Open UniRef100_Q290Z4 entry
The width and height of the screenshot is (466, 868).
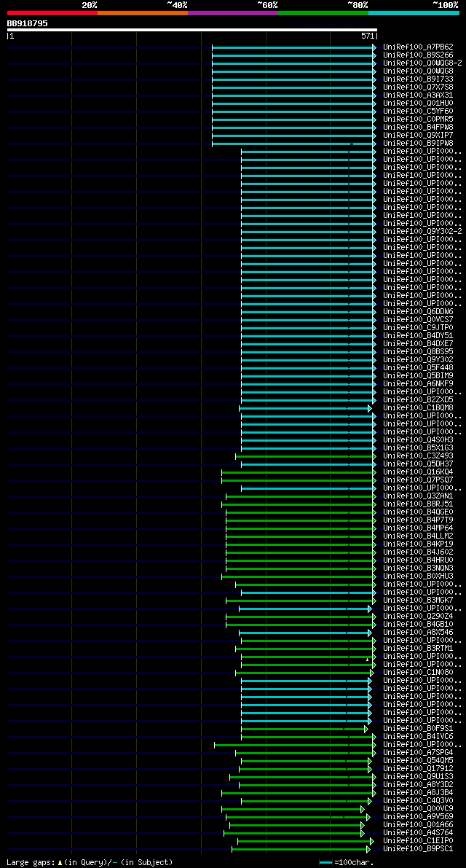click(418, 616)
